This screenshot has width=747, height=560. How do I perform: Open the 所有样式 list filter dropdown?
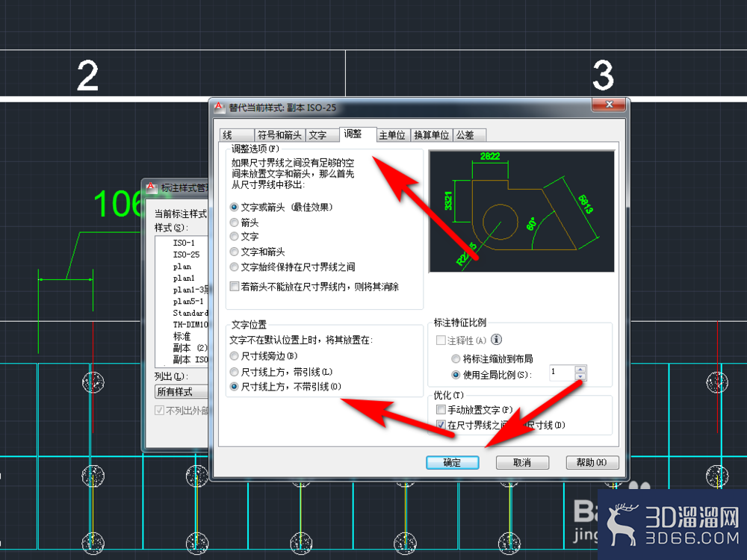[x=182, y=392]
